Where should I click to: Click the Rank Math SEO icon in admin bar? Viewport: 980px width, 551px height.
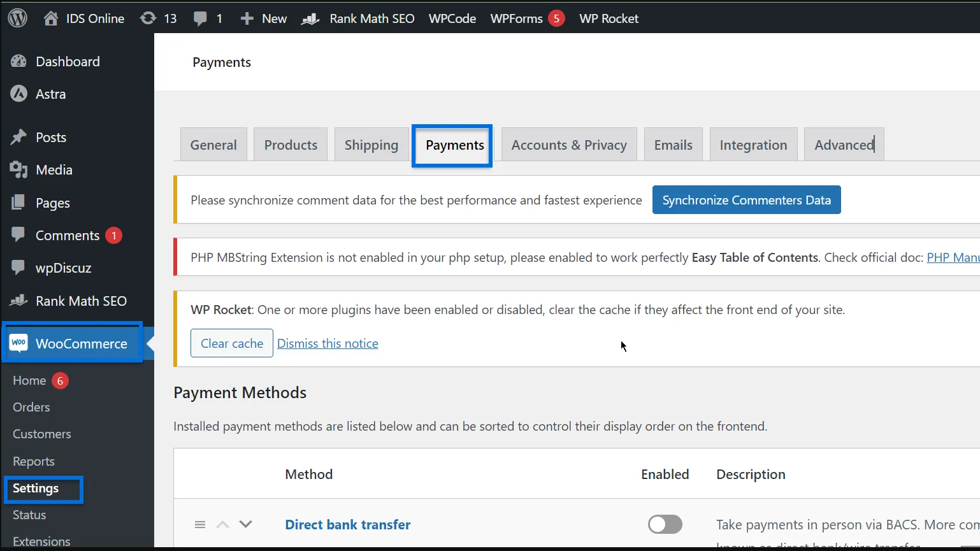(310, 19)
